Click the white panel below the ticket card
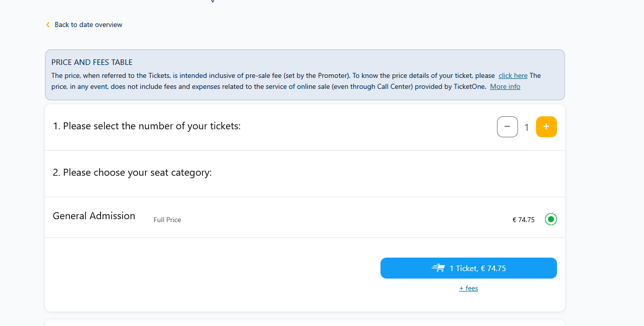 click(x=305, y=323)
